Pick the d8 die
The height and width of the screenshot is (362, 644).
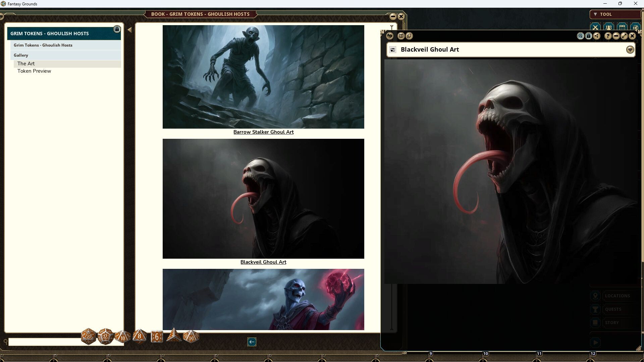point(140,336)
